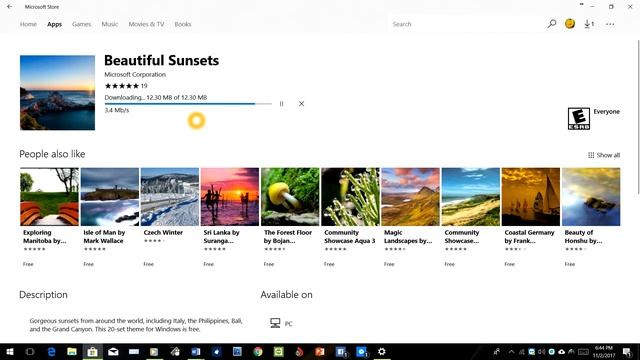
Task: Launch Microsoft Edge from taskbar
Action: 51,351
